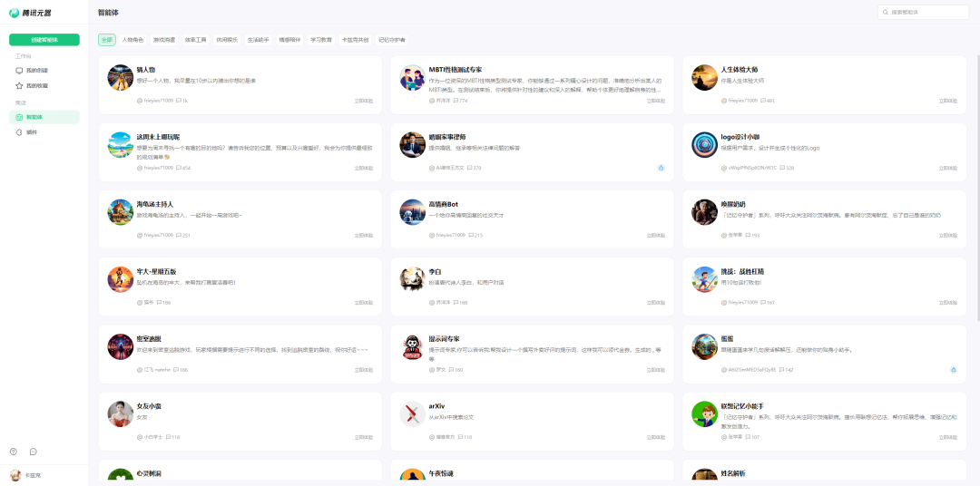The image size is (980, 486).
Task: Click the 牢大-星期五版 avatar
Action: point(121,280)
